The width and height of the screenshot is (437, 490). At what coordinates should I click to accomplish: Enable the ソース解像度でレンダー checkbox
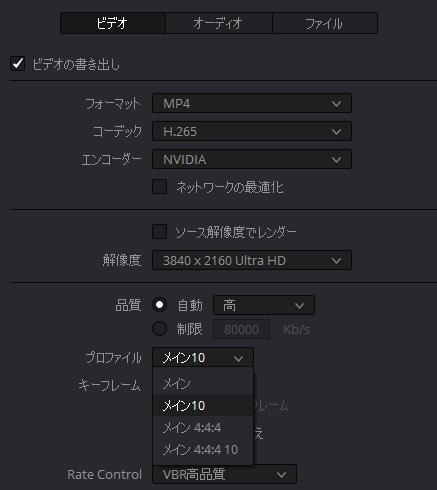(x=160, y=231)
